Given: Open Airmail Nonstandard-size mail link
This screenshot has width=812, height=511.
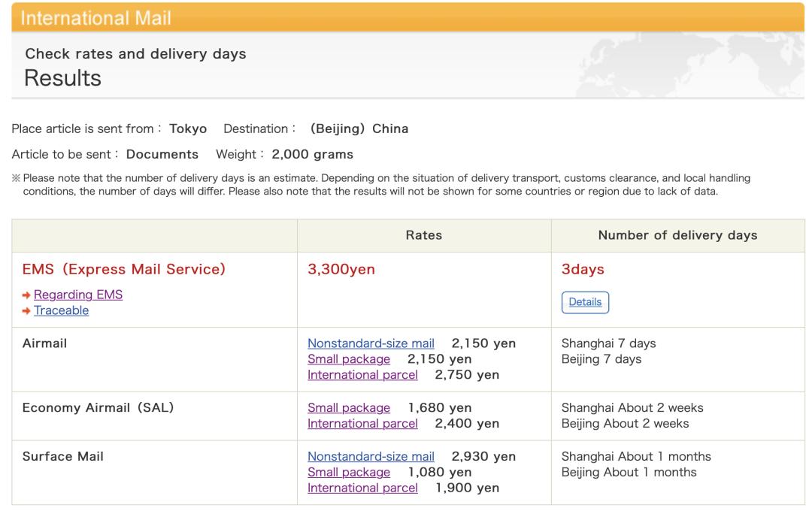Looking at the screenshot, I should coord(371,343).
